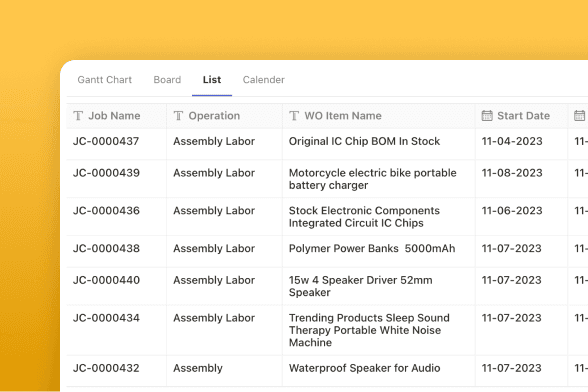Click Polymer Power Banks 5000mAh item

(x=372, y=248)
